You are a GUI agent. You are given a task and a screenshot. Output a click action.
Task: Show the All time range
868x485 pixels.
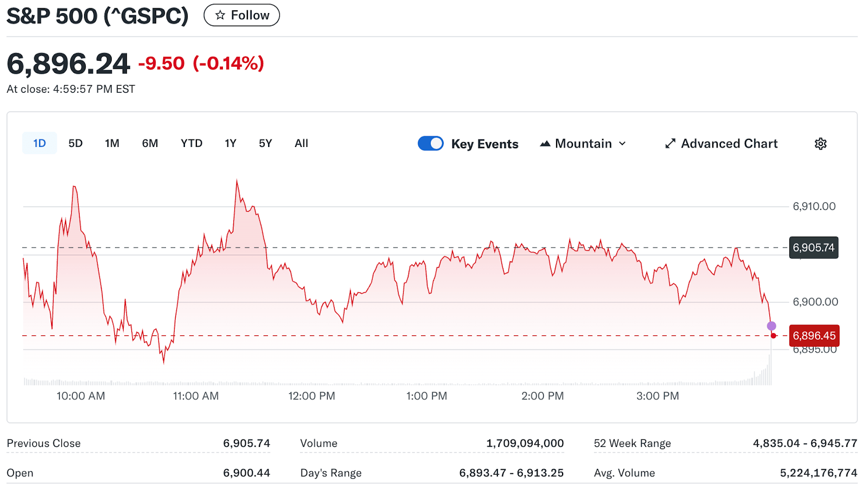[x=301, y=143]
